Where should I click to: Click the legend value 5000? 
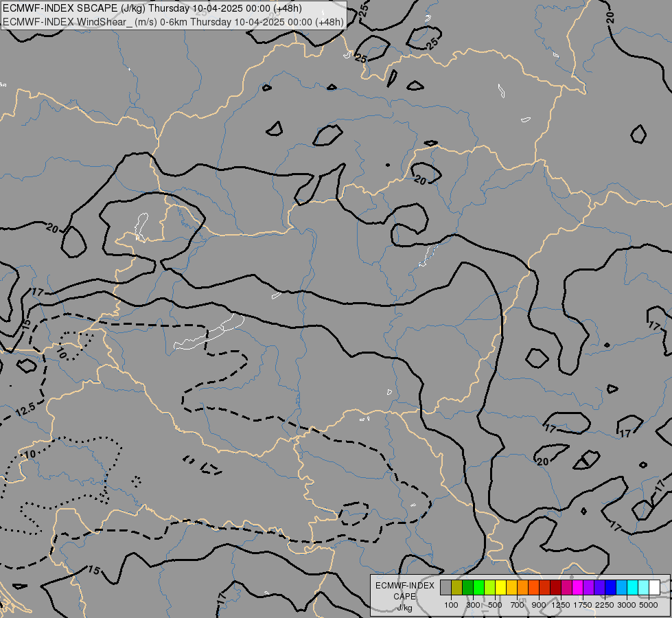649,605
